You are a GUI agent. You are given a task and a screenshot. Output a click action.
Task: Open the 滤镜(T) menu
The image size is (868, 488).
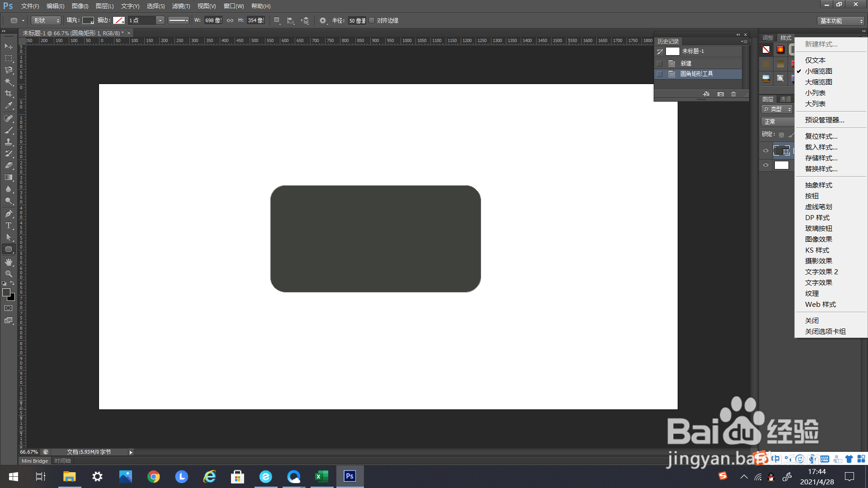181,6
